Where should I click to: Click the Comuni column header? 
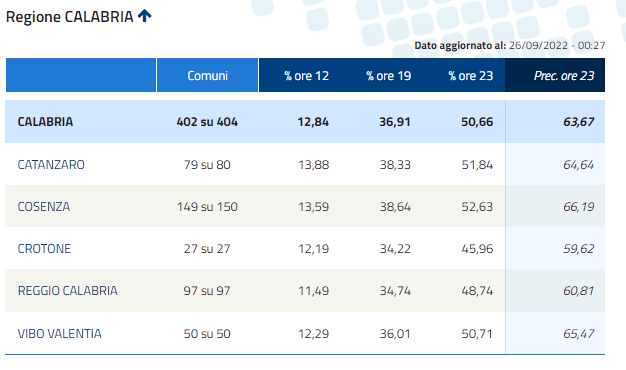[x=208, y=75]
